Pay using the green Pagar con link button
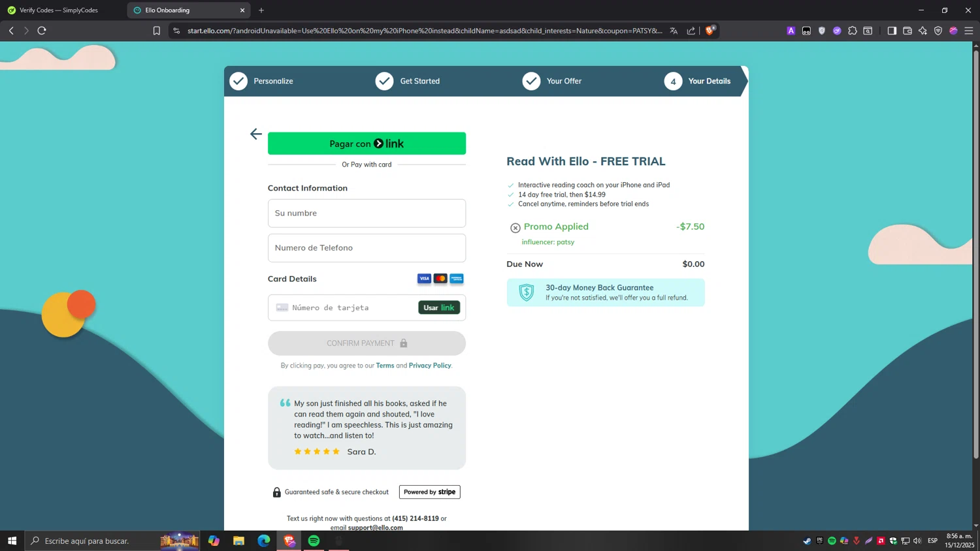The image size is (980, 551). (x=367, y=144)
